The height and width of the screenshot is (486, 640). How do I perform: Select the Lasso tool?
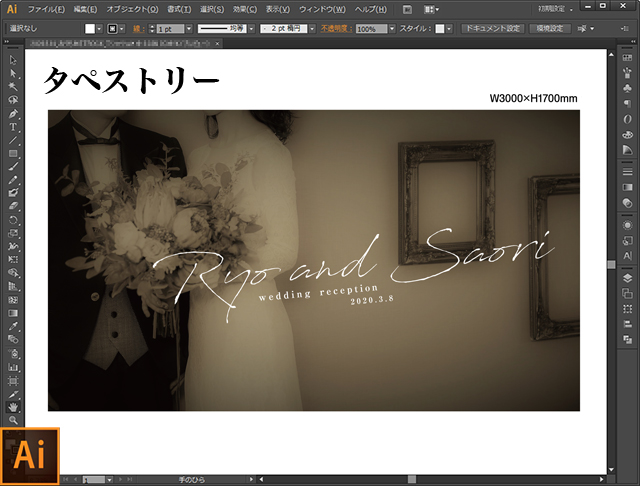13,100
